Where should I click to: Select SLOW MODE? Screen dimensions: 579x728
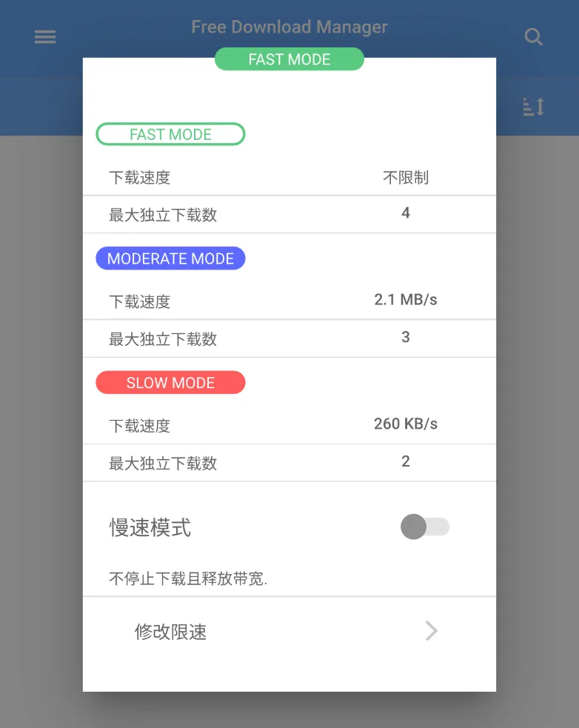click(x=170, y=383)
